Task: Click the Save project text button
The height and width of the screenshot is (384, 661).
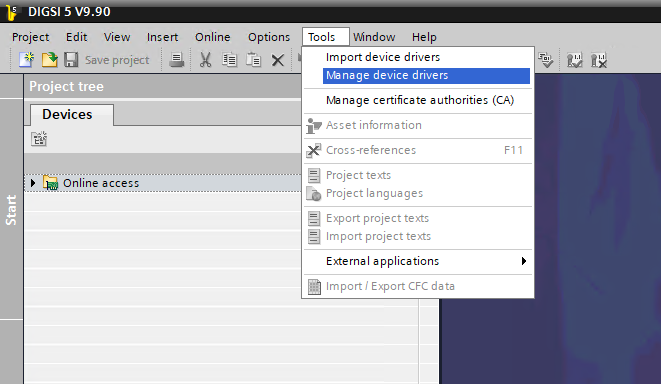Action: [117, 60]
